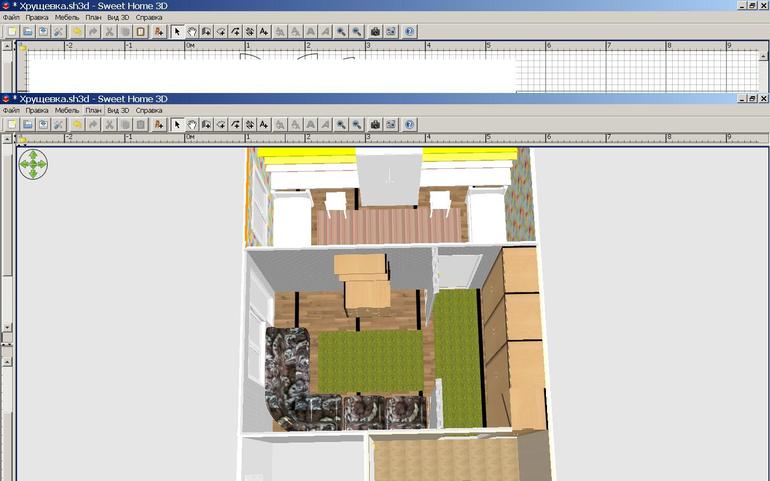770x481 pixels.
Task: Open the Вид 3D menu in the lower window
Action: coord(118,110)
